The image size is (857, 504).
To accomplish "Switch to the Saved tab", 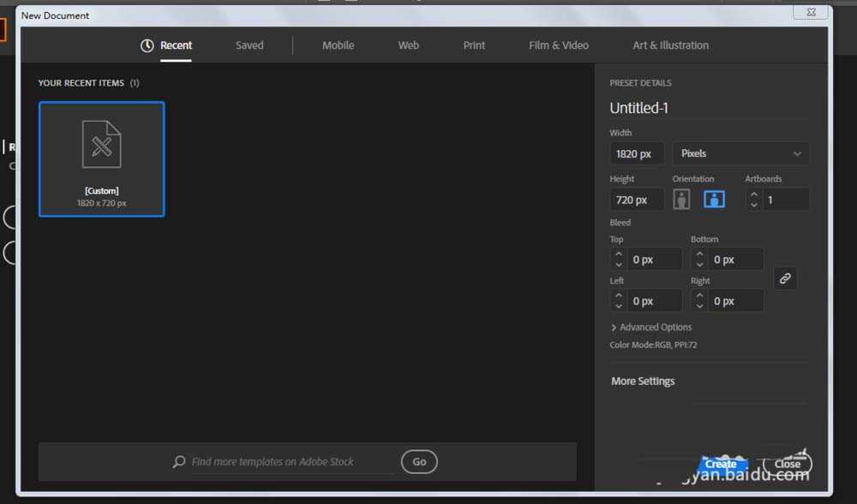I will pos(249,45).
